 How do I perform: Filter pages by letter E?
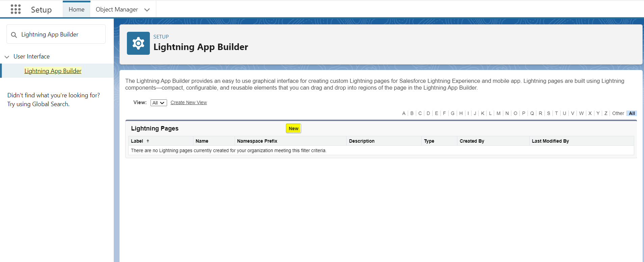tap(436, 113)
